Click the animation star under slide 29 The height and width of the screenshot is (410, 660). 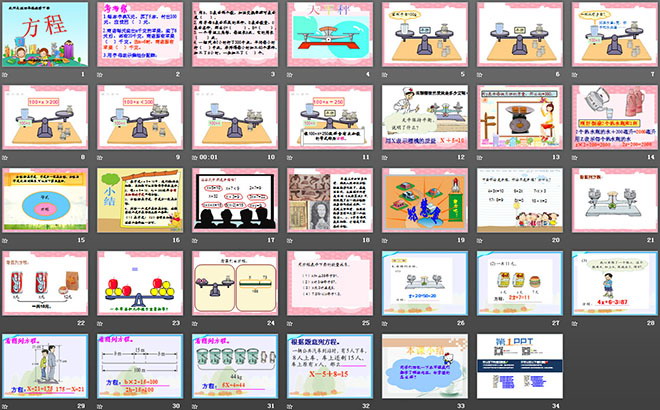tap(5, 406)
